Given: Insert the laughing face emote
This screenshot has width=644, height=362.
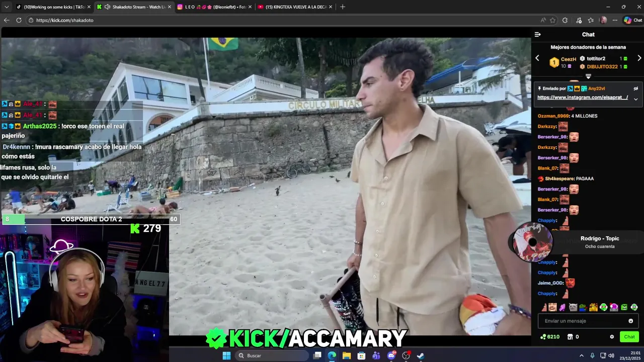Looking at the screenshot, I should pyautogui.click(x=552, y=307).
